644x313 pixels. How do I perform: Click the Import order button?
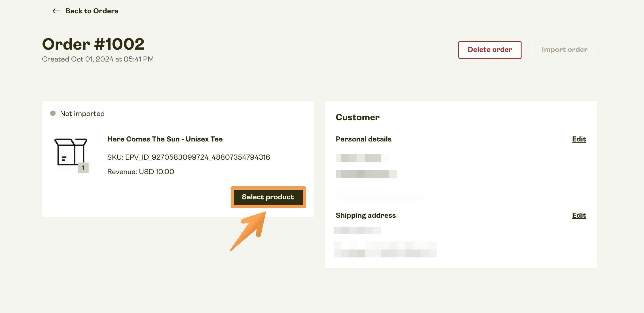point(564,50)
